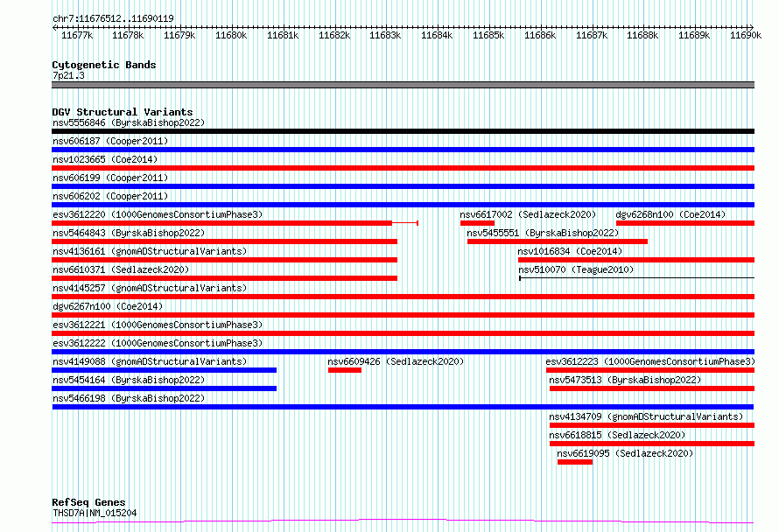The height and width of the screenshot is (532, 779).
Task: Click nsv4134709 (gnomADStructuralVariants) label
Action: pos(646,416)
